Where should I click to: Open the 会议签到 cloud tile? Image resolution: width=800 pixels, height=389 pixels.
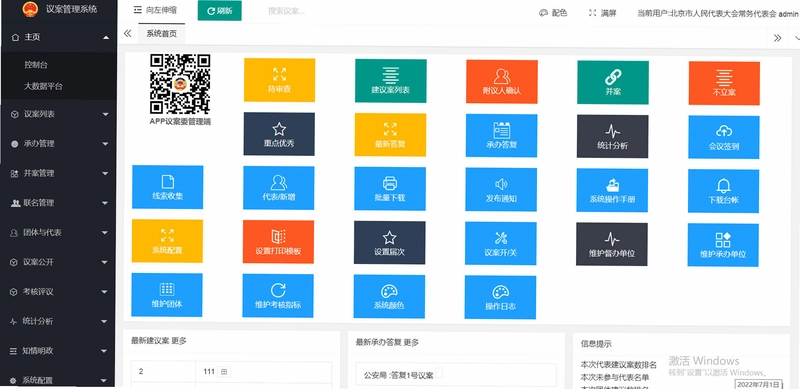[x=723, y=137]
